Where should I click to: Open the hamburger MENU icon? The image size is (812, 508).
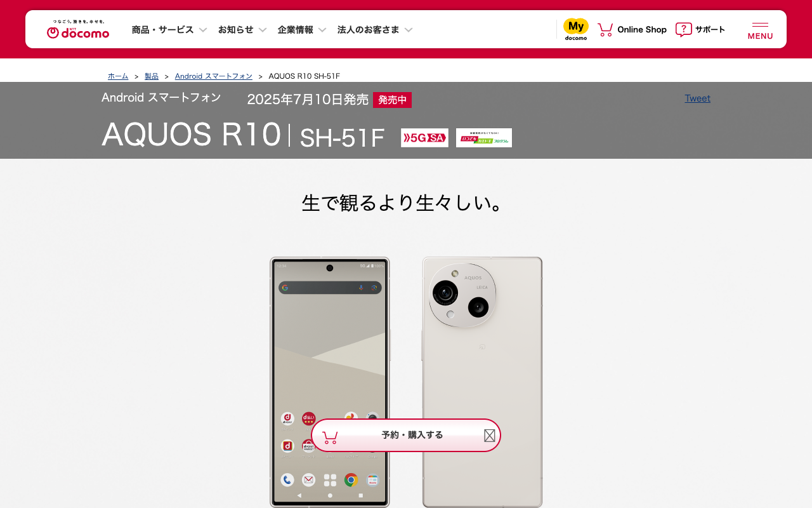pos(760,30)
